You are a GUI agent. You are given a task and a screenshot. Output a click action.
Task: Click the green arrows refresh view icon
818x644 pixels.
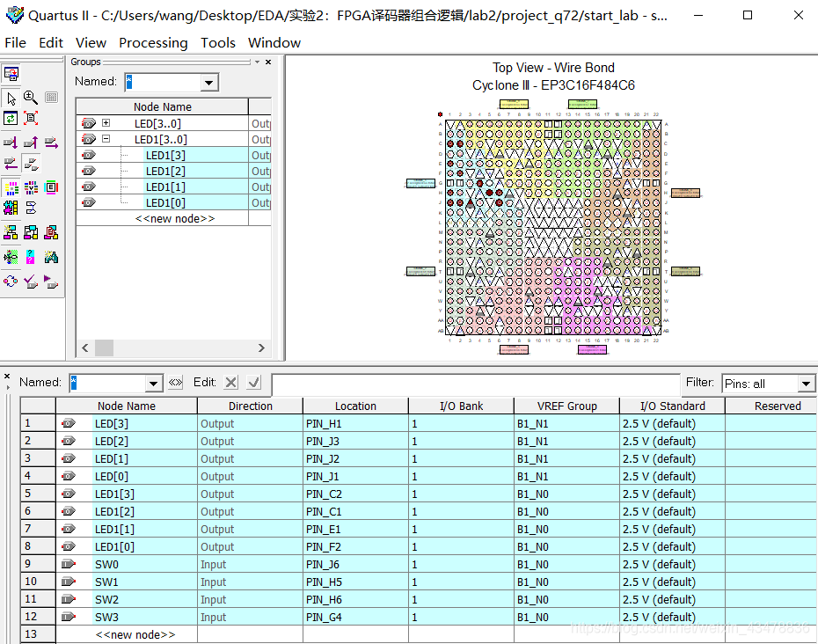coord(11,119)
